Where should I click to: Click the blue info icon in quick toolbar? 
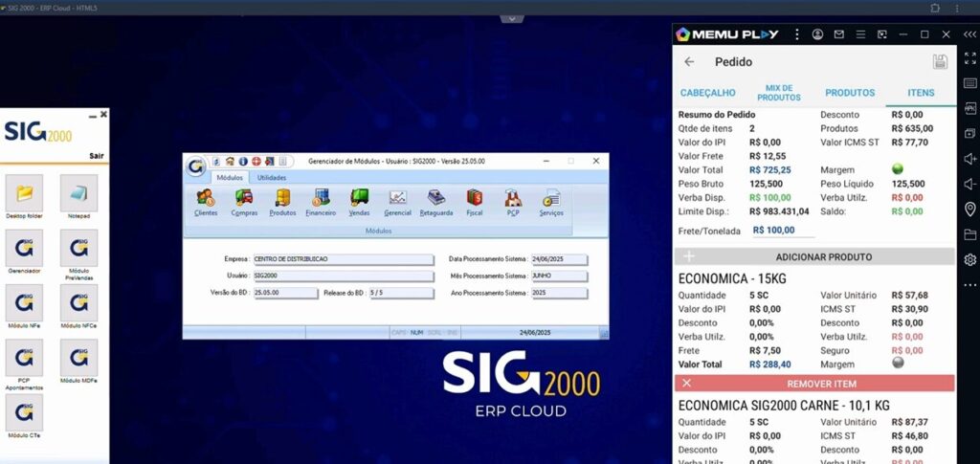[243, 161]
